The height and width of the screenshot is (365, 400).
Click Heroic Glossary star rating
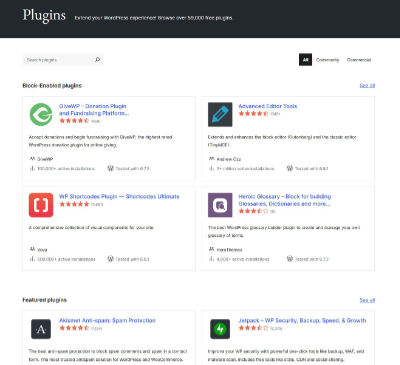coord(253,211)
